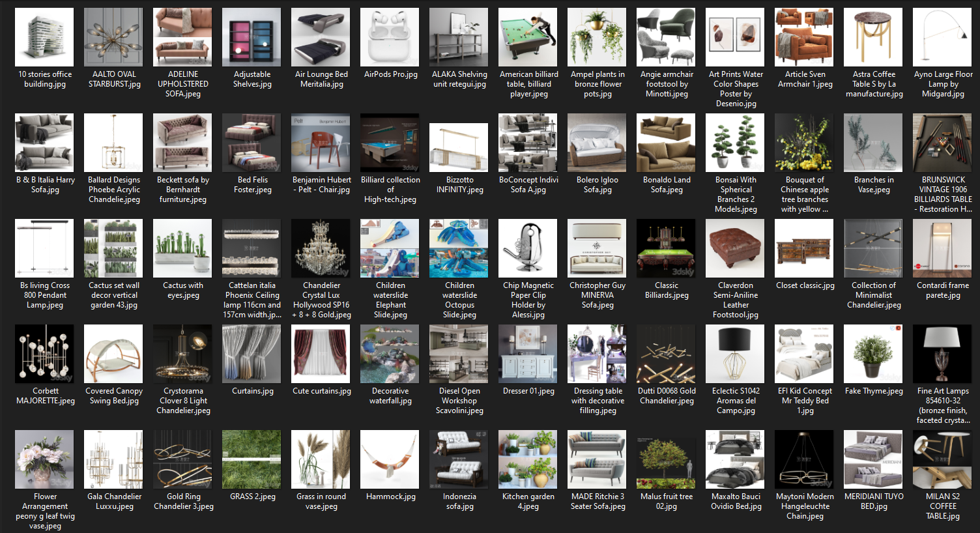Select B & B Italia Harry Sofa.jpg
This screenshot has height=533, width=980.
click(45, 143)
